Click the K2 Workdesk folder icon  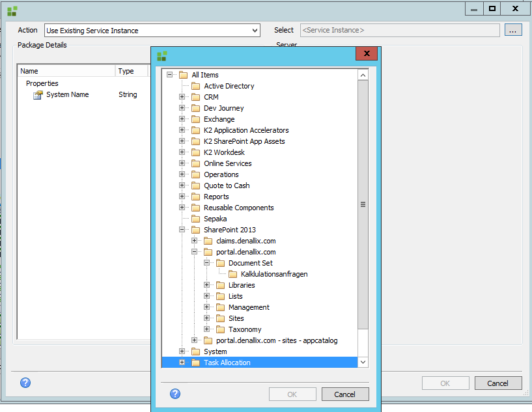point(195,152)
